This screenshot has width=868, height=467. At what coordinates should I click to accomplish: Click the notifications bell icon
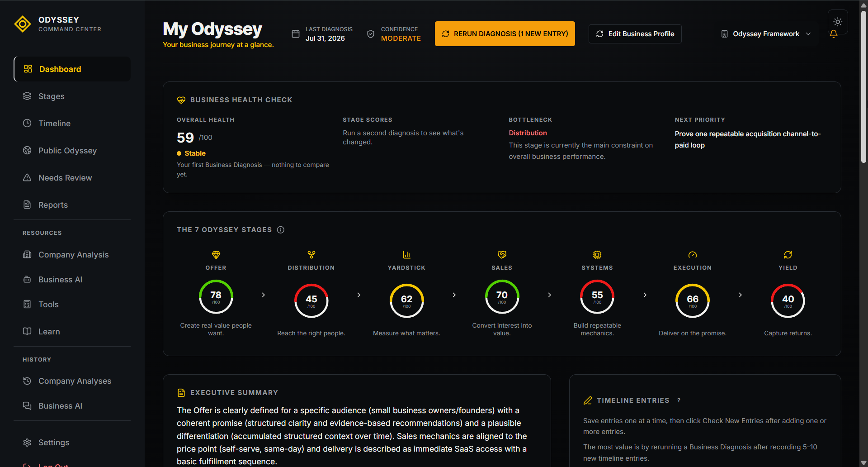(834, 34)
